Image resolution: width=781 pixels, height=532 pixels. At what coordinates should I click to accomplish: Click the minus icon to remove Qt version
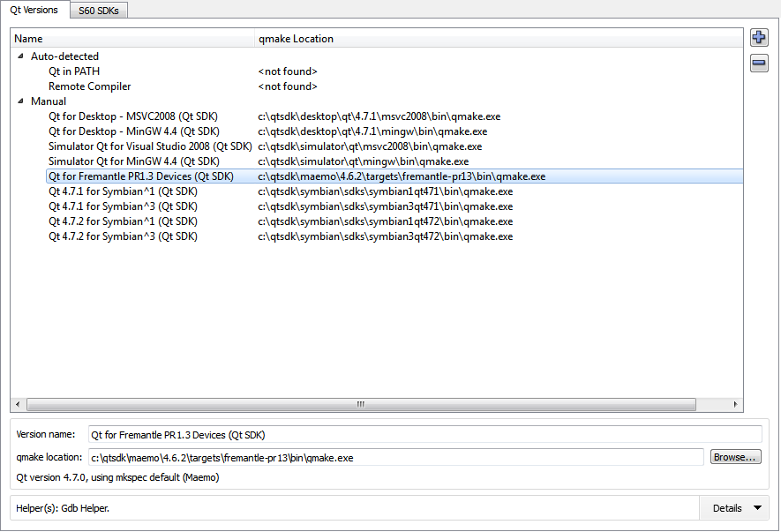tap(759, 64)
